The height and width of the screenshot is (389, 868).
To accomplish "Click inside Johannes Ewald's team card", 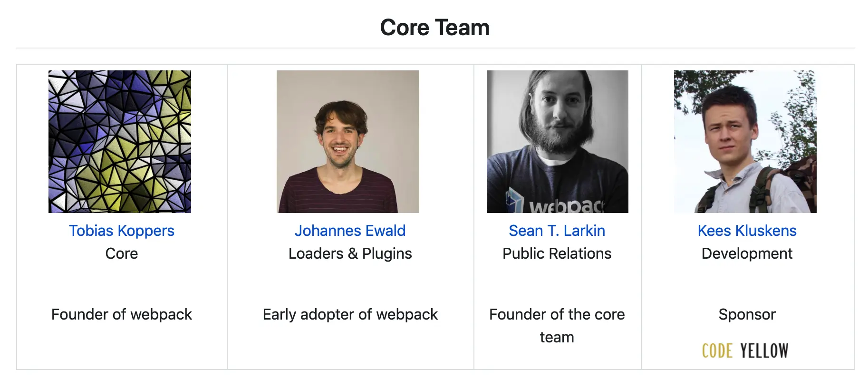I will [350, 285].
